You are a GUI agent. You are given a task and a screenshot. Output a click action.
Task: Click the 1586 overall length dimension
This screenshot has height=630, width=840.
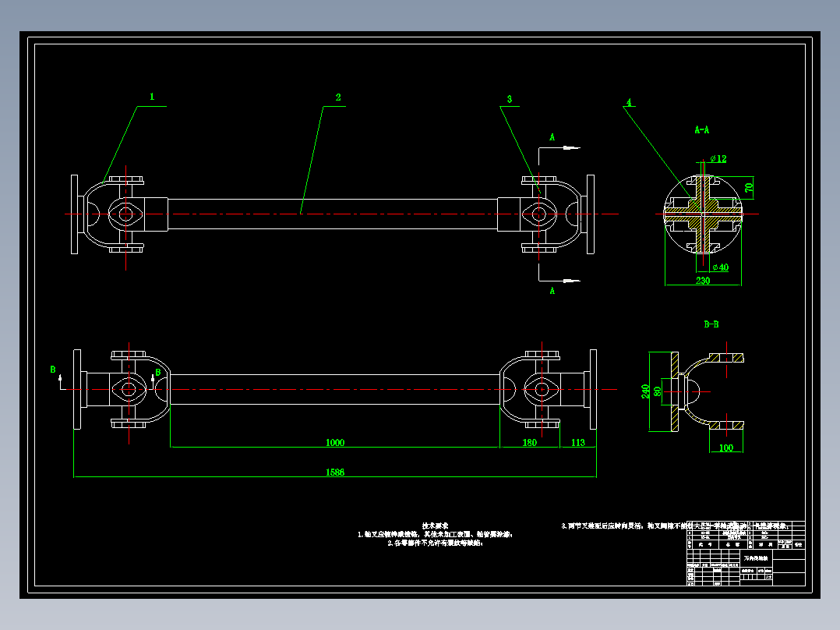pyautogui.click(x=335, y=472)
